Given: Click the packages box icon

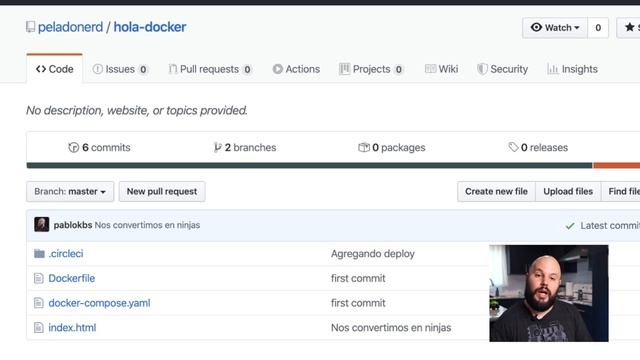Looking at the screenshot, I should (x=364, y=147).
